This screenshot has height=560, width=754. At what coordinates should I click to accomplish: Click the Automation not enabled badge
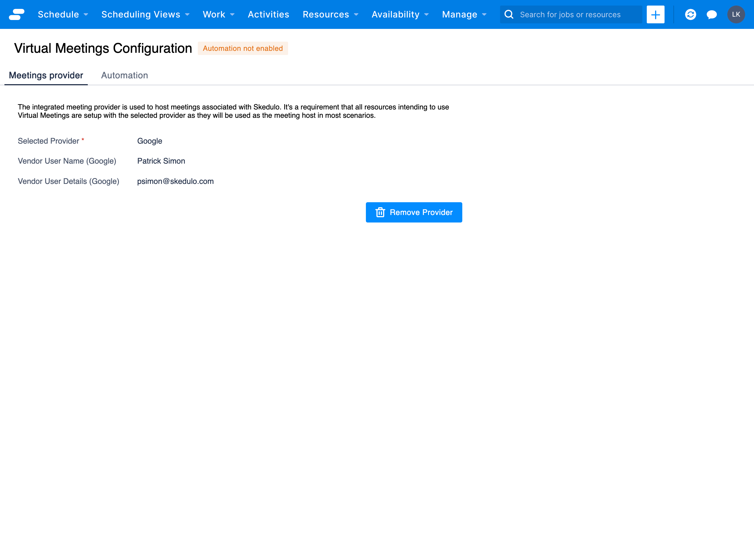[x=243, y=48]
